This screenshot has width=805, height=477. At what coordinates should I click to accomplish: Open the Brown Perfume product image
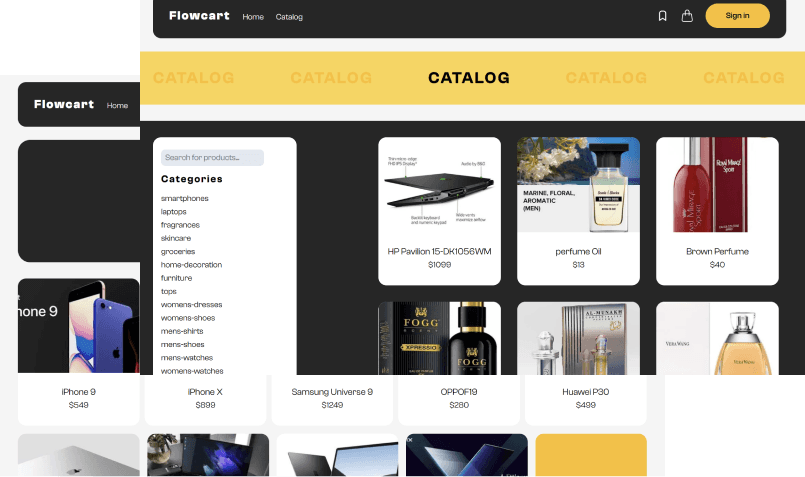tap(717, 185)
